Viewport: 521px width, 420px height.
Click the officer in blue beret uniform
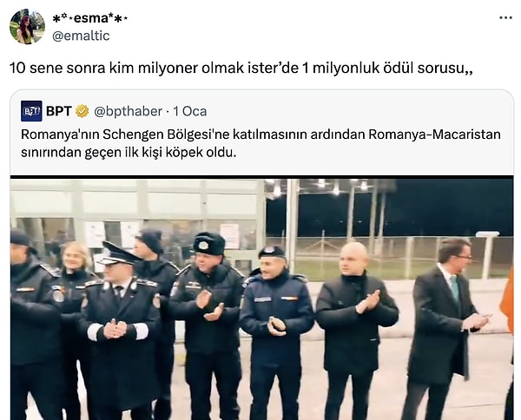point(276,332)
